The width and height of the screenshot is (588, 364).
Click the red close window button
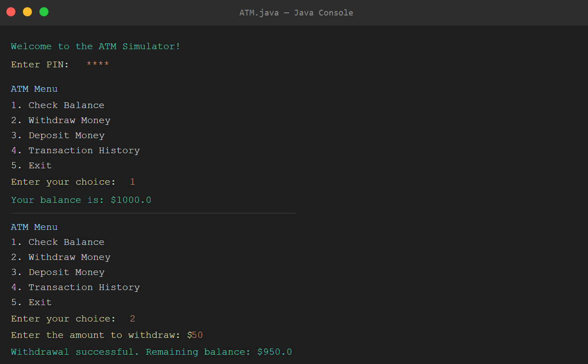[11, 12]
